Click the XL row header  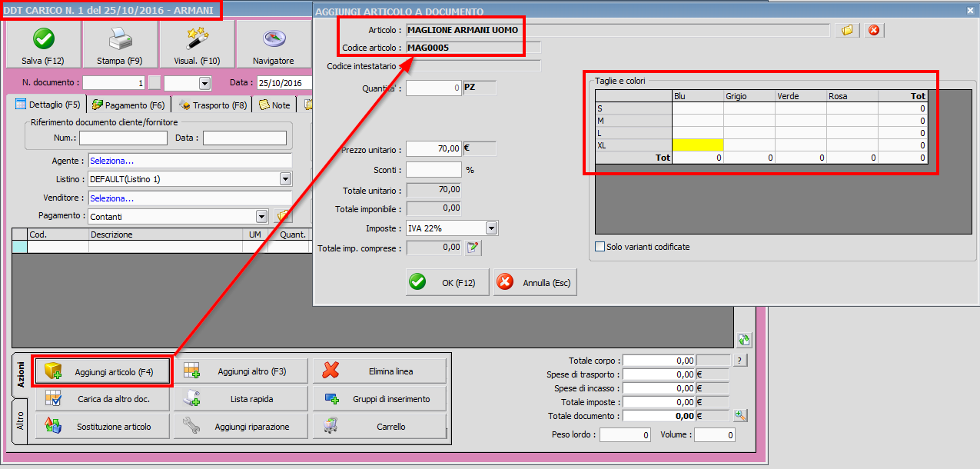633,145
